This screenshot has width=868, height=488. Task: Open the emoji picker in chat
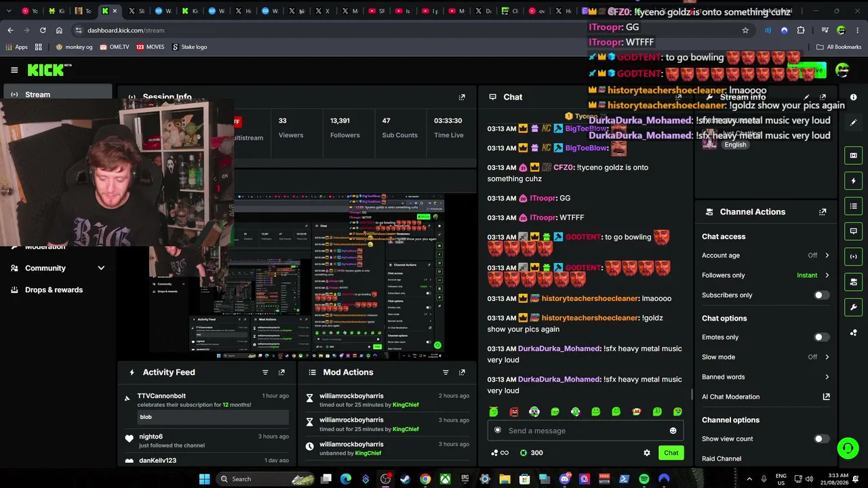pos(673,430)
